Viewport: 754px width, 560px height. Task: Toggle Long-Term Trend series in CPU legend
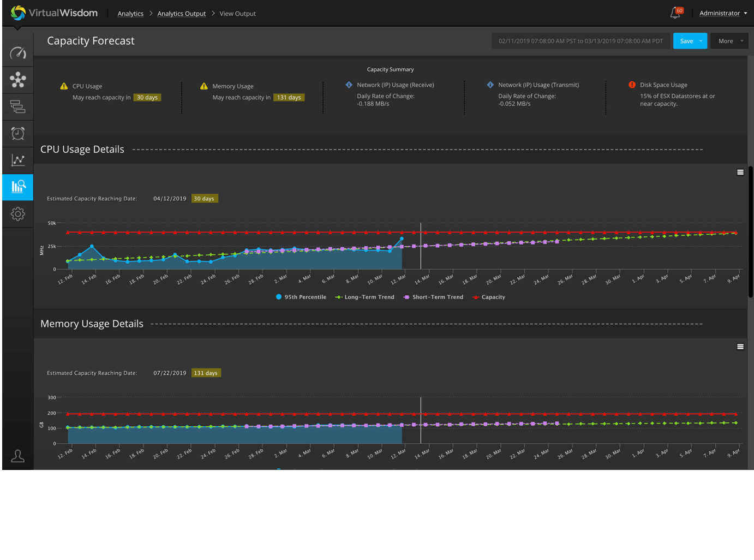[x=364, y=297]
